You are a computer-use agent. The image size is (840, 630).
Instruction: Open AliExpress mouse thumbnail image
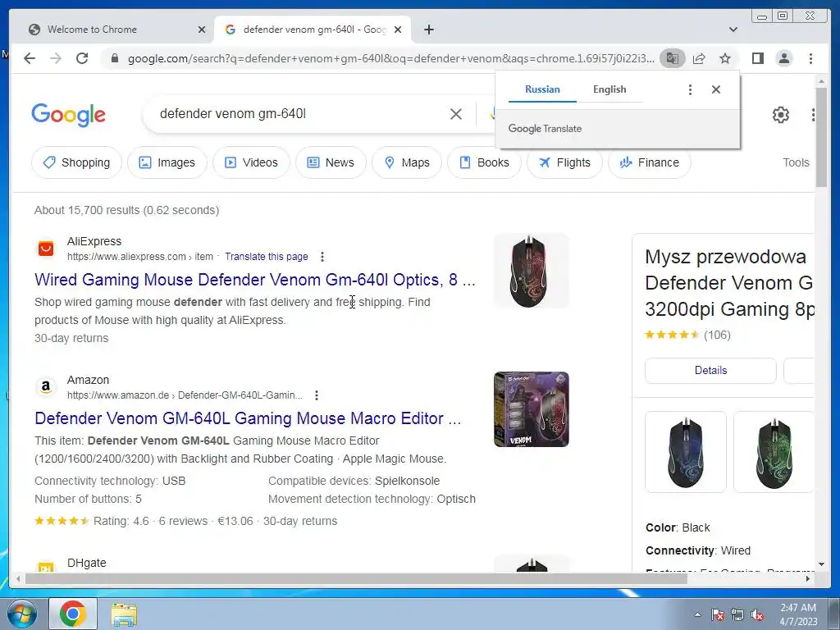(x=531, y=271)
